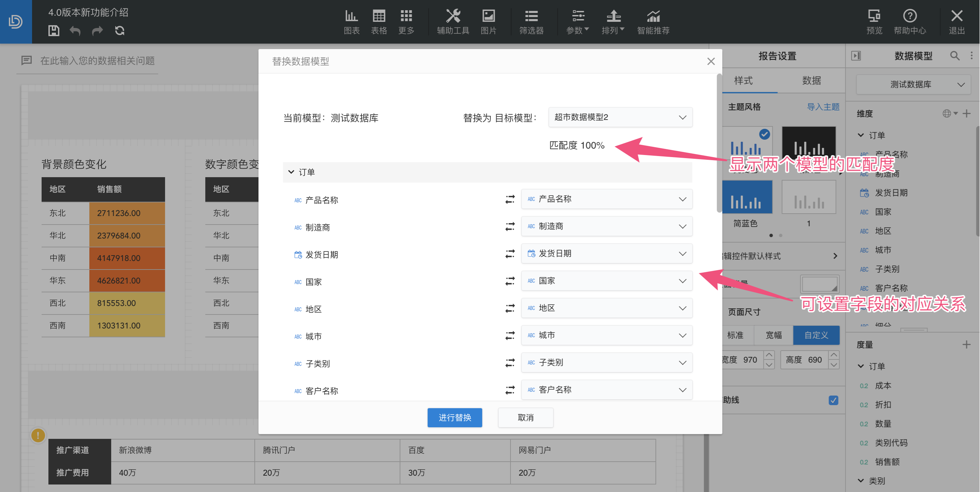Open the 表格 table tool
The width and height of the screenshot is (980, 492).
click(379, 22)
